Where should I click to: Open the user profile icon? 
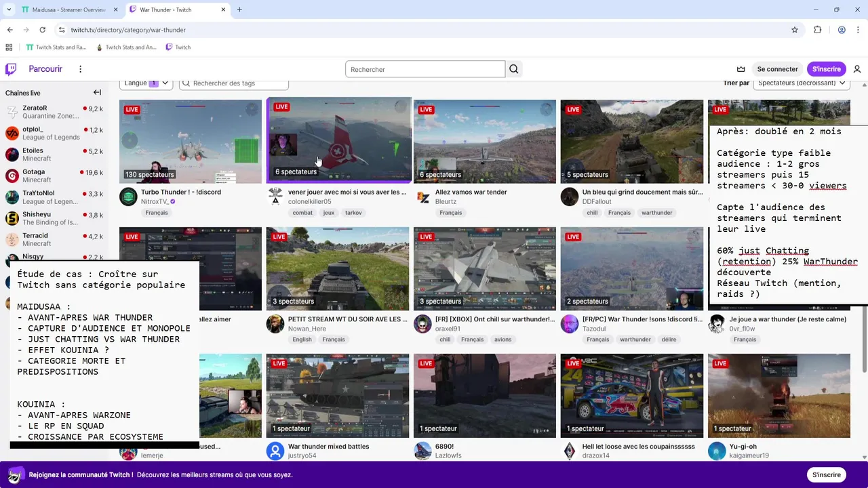pyautogui.click(x=857, y=69)
